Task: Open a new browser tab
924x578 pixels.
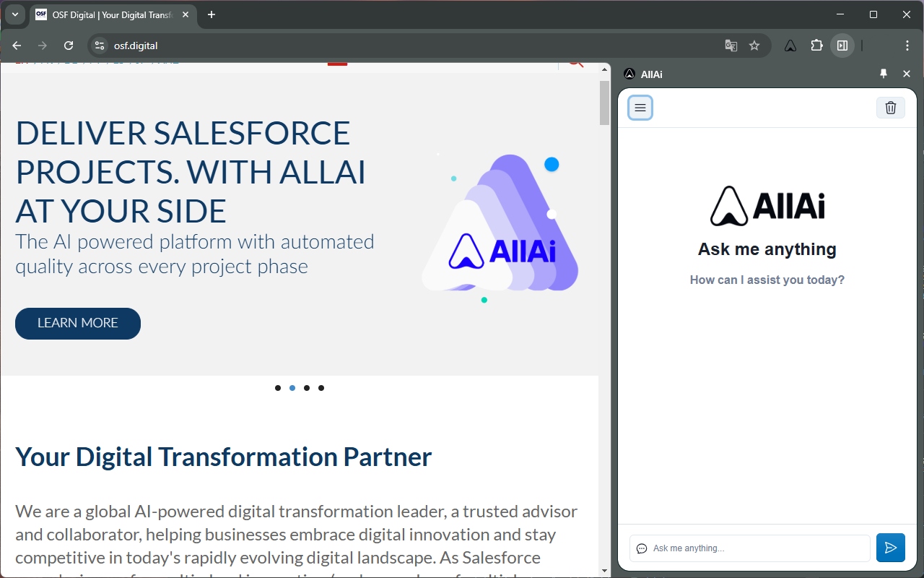Action: pos(212,14)
